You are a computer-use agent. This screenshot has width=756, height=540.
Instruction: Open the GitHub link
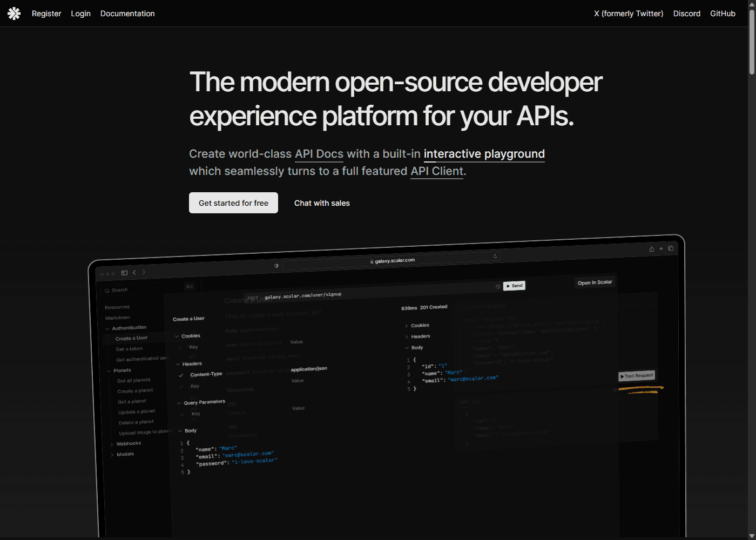(723, 13)
